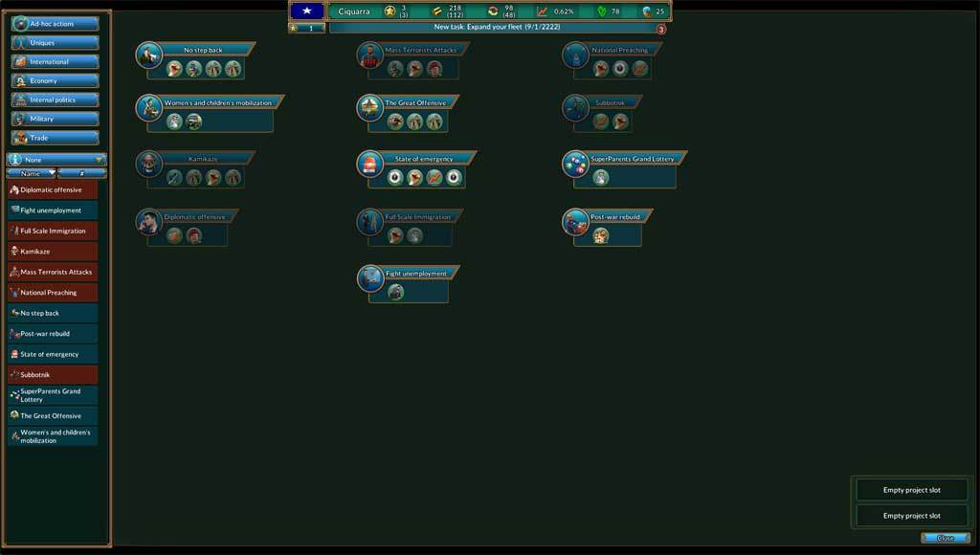Click the gold star rating icon in top bar
Screen dimensions: 980x555
(390, 11)
